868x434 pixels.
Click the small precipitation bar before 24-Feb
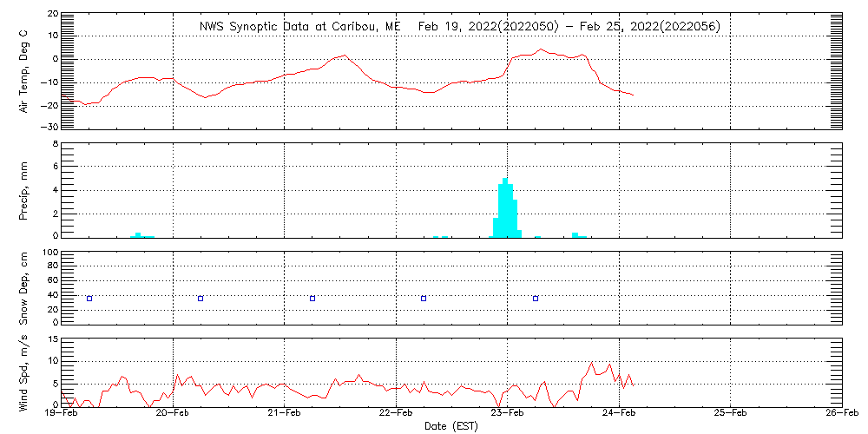click(x=575, y=234)
